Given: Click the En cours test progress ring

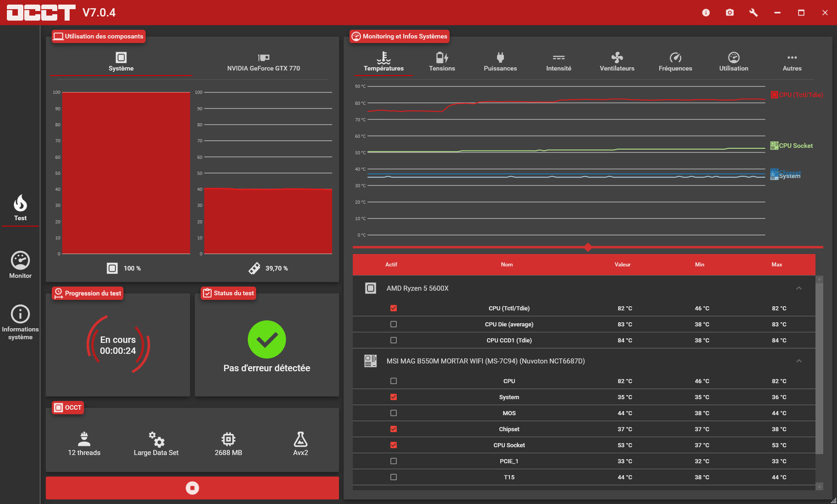Looking at the screenshot, I should pos(118,345).
